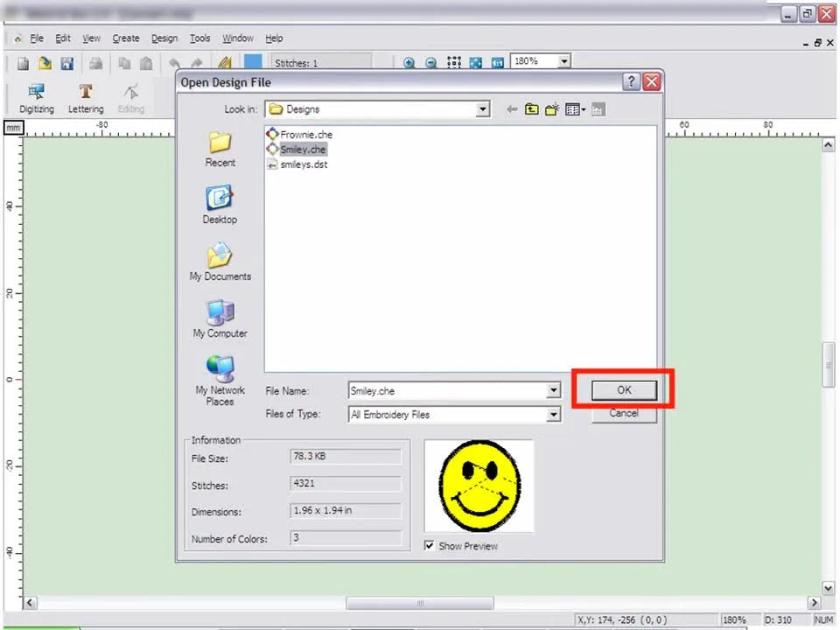Select the smileys.dst file
This screenshot has height=630, width=840.
click(297, 164)
